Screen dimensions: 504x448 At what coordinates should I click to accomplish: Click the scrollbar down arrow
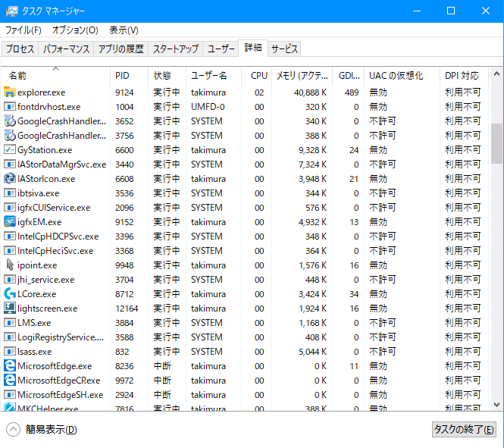pyautogui.click(x=496, y=405)
